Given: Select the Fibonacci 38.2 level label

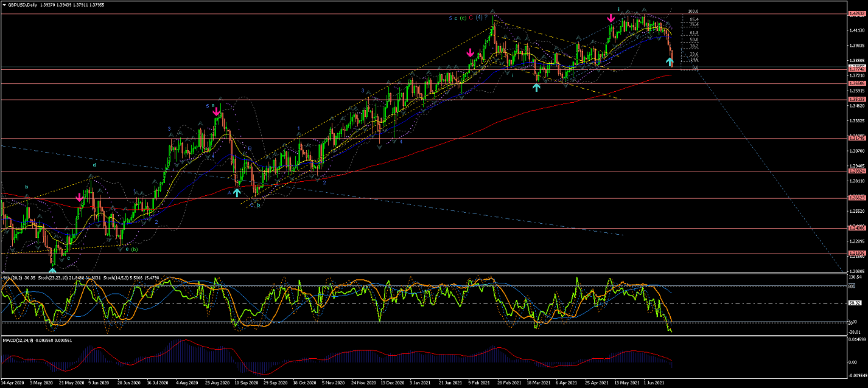Looking at the screenshot, I should click(x=693, y=46).
